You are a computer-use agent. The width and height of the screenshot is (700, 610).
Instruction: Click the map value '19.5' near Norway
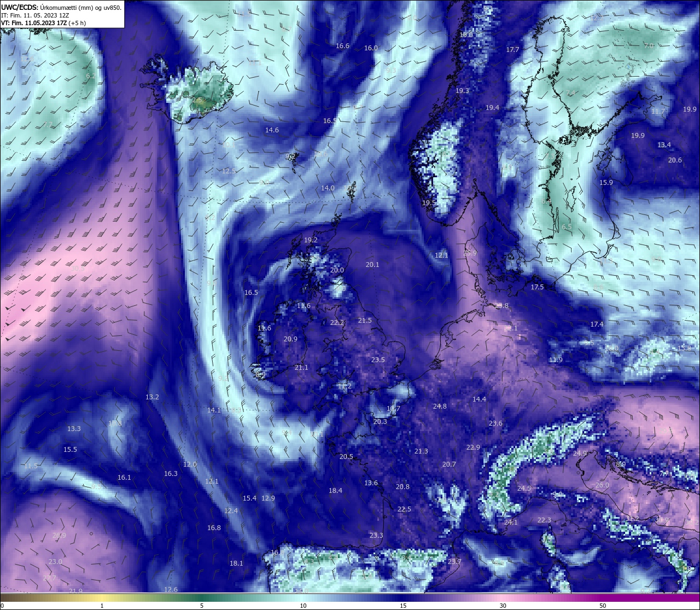429,203
